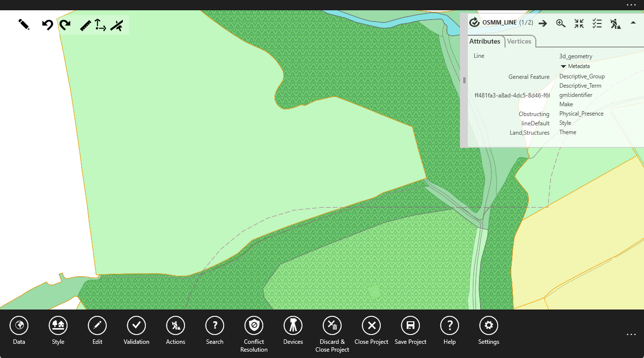Switch to the Vertices tab

point(519,42)
